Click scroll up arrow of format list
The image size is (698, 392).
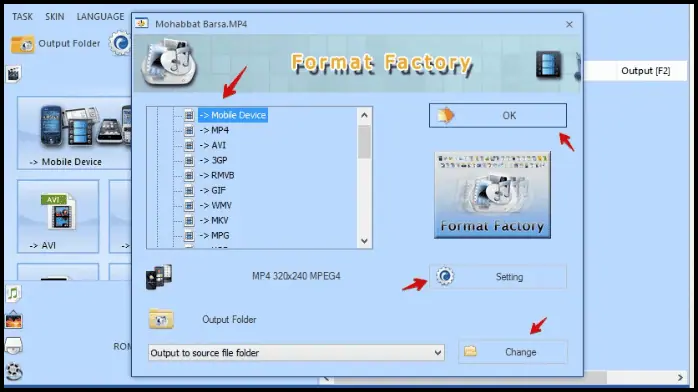(364, 115)
